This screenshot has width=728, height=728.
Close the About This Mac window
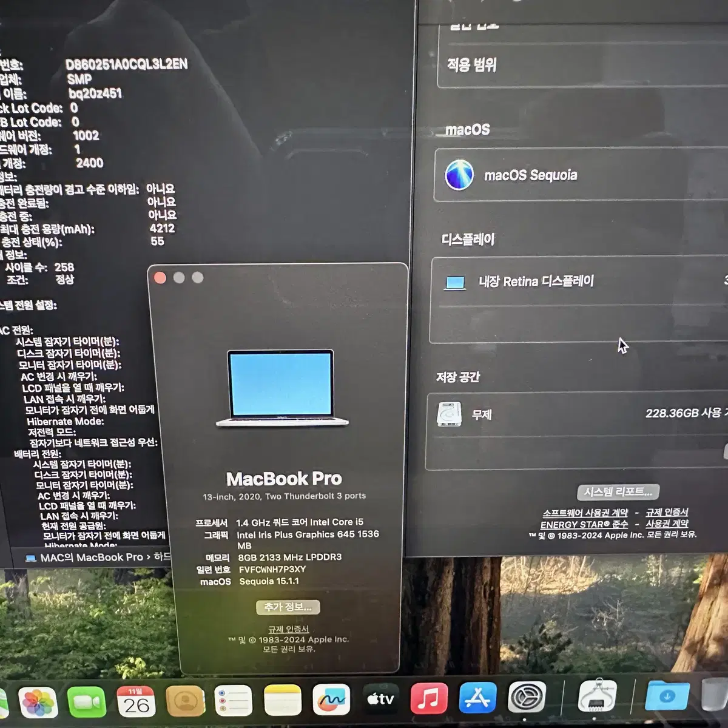(160, 277)
